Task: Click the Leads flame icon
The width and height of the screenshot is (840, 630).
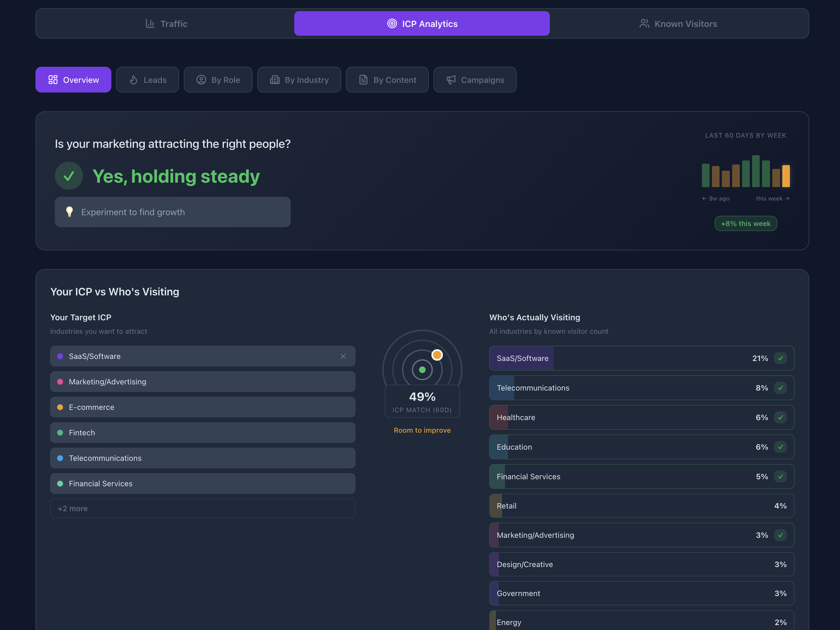Action: (133, 80)
